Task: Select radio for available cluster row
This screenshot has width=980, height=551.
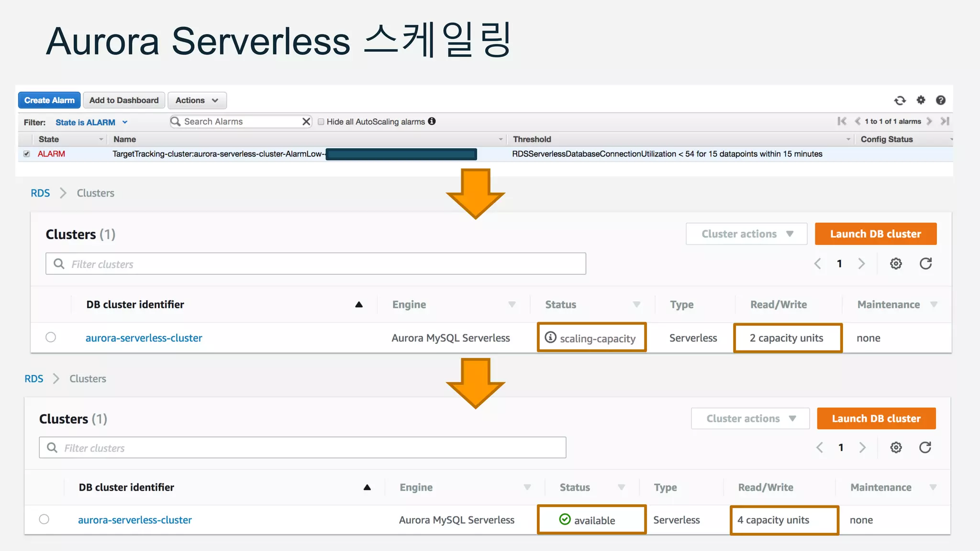Action: 44,519
